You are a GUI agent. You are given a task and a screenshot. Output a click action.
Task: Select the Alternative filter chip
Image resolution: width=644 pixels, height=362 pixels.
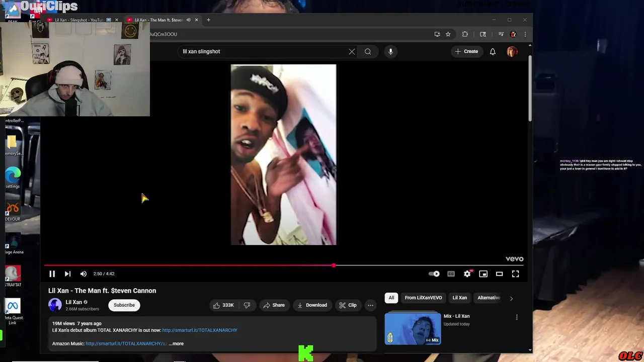pyautogui.click(x=488, y=298)
